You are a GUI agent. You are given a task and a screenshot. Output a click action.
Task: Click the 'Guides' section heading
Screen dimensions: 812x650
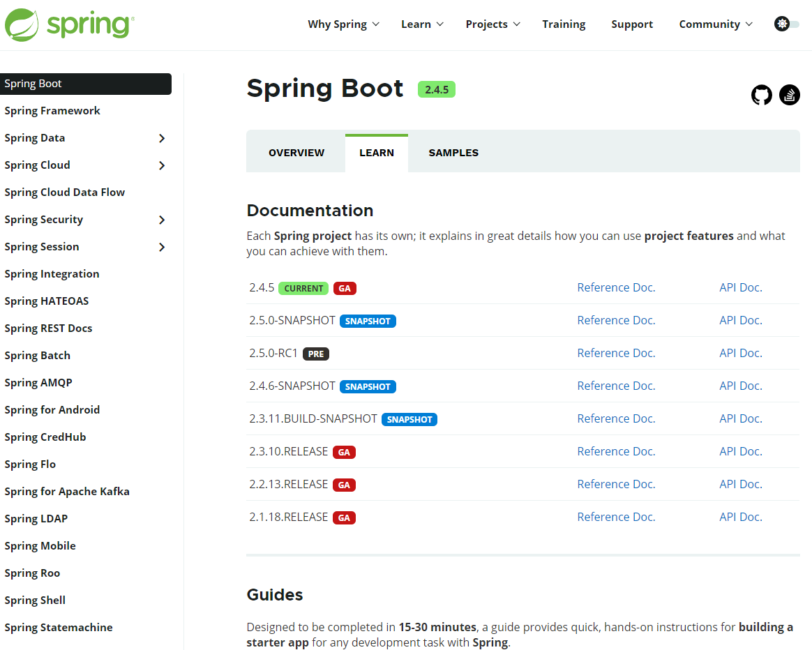274,595
